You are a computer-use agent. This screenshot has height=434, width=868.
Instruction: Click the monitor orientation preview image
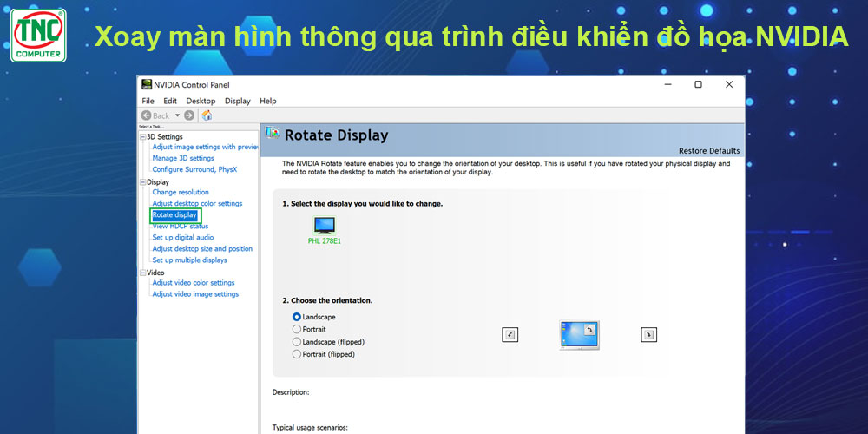click(579, 335)
